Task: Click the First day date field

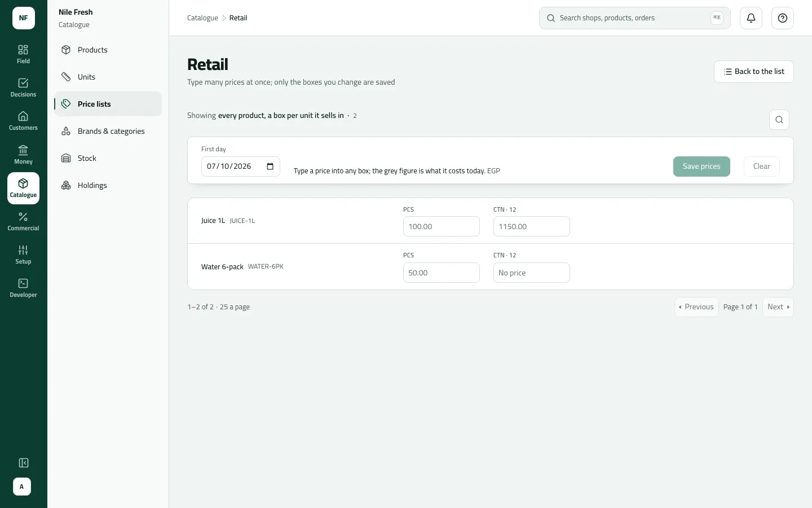Action: pos(241,167)
